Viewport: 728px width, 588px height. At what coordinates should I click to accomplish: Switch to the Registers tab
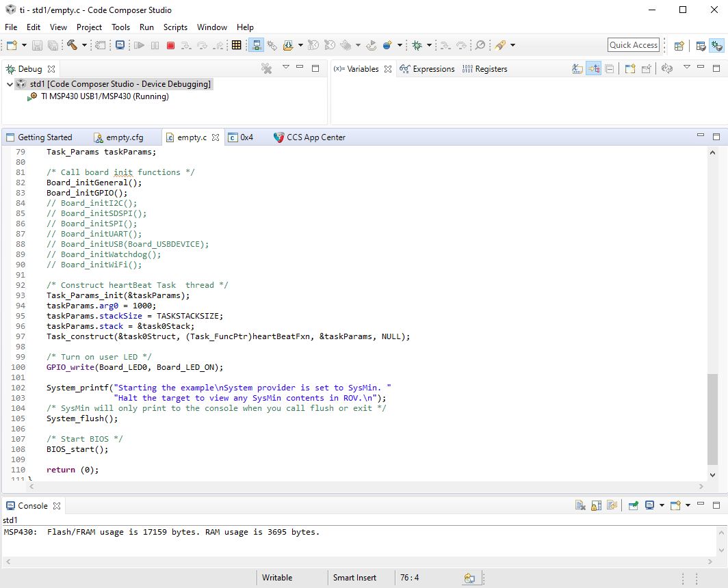[x=484, y=69]
